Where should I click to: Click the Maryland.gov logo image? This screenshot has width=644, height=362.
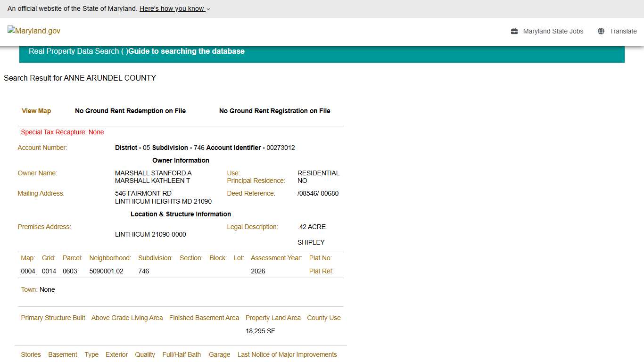pyautogui.click(x=34, y=31)
